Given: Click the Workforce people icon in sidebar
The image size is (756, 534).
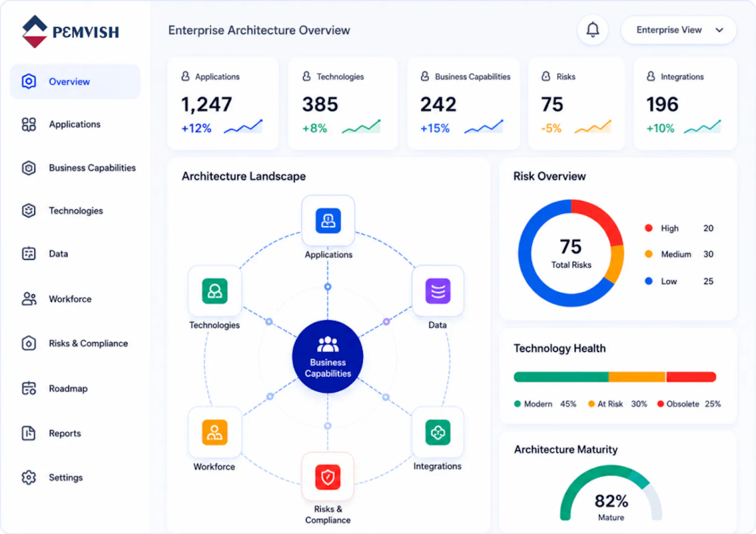Looking at the screenshot, I should tap(29, 299).
